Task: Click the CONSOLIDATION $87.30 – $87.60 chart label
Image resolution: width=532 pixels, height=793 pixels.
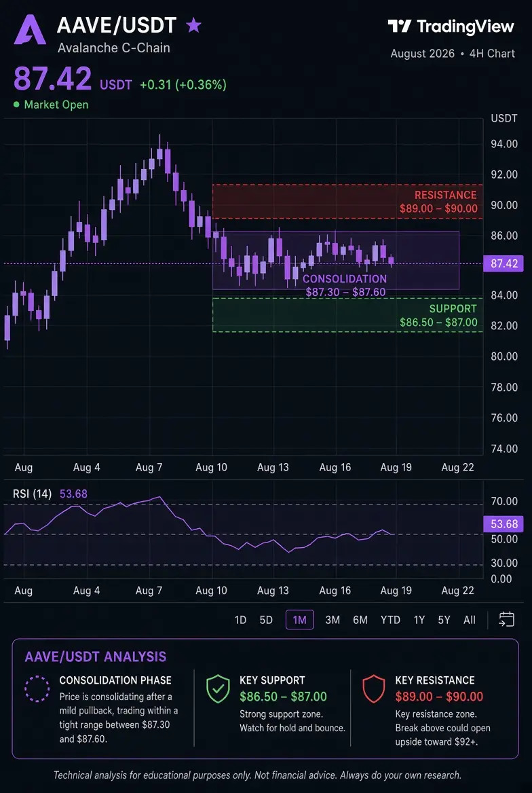Action: coord(345,285)
